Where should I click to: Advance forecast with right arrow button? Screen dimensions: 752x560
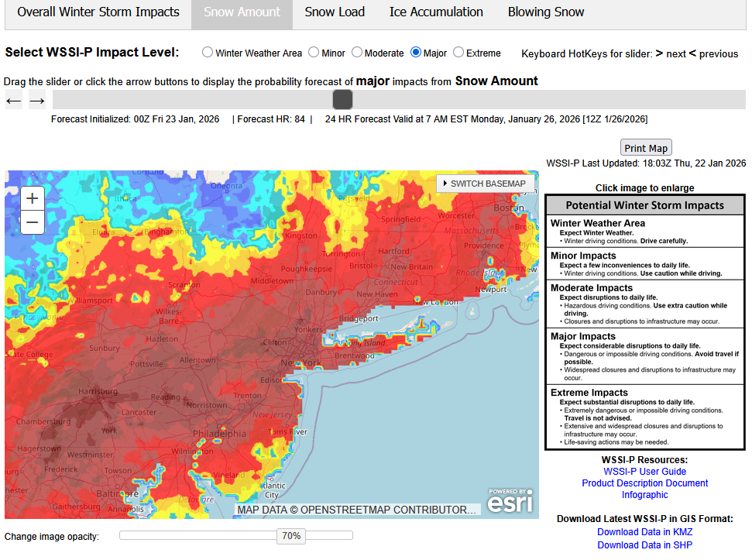pos(37,100)
